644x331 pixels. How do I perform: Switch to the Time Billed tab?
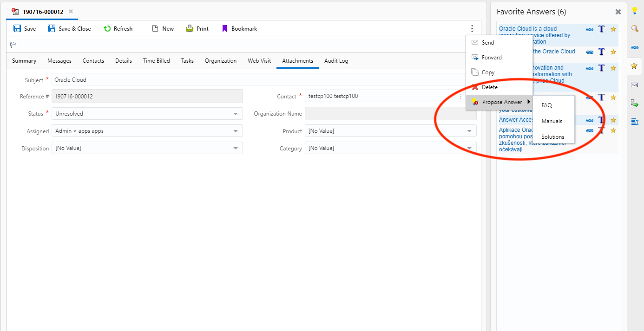[157, 61]
